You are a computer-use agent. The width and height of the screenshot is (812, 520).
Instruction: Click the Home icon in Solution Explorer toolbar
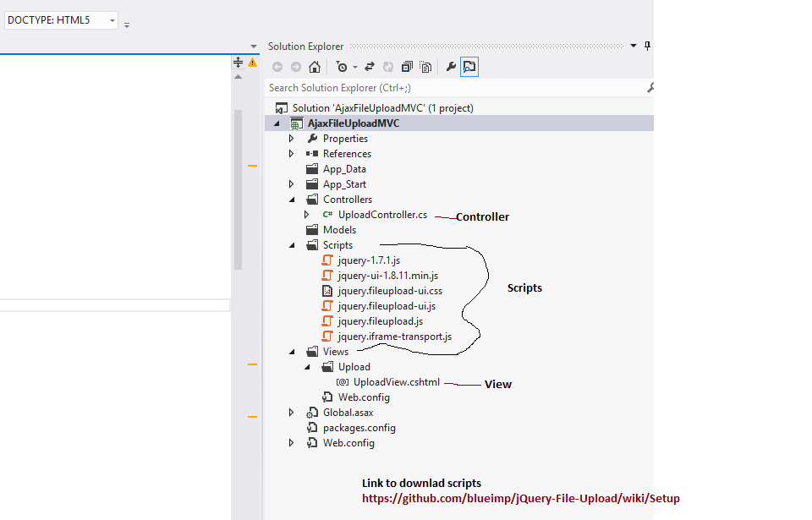[x=315, y=67]
